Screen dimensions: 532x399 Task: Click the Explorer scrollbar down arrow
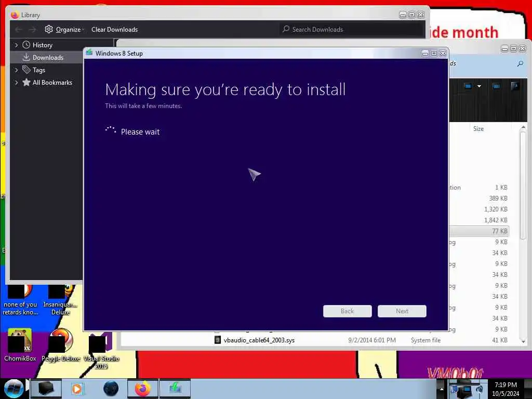pos(523,341)
